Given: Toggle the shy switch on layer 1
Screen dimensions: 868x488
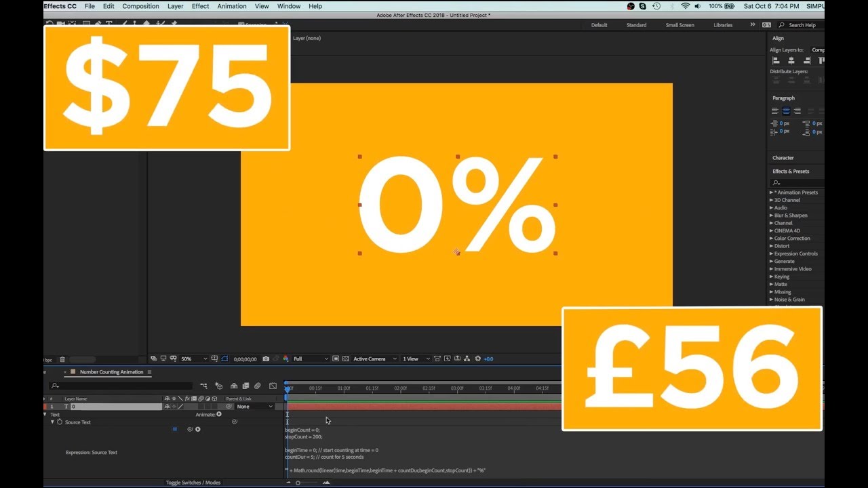Looking at the screenshot, I should point(167,407).
